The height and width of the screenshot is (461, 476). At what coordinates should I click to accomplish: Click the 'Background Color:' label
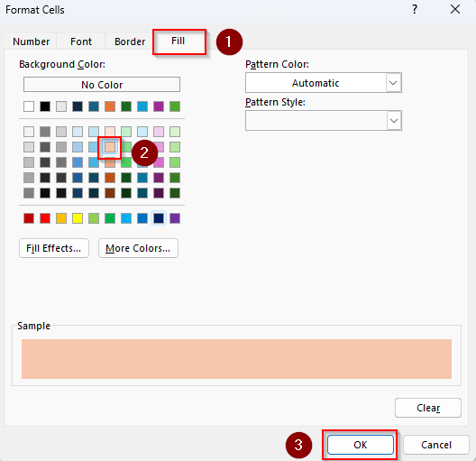[62, 64]
